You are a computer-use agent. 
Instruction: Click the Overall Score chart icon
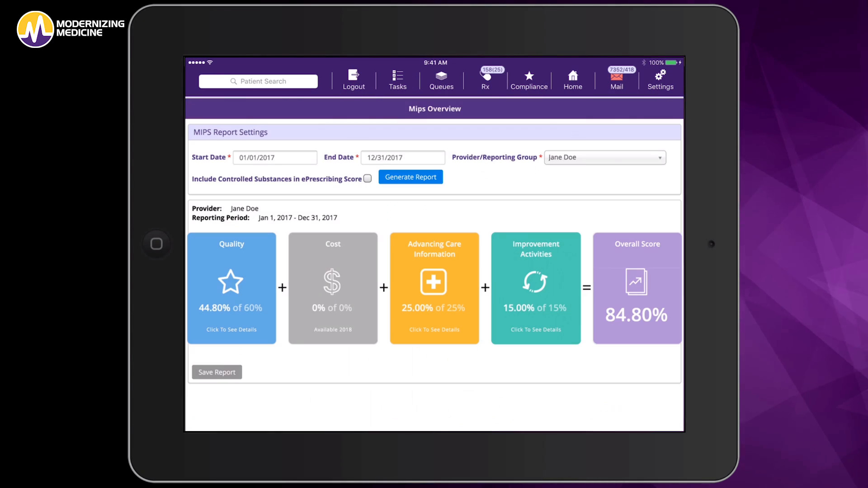pos(636,282)
